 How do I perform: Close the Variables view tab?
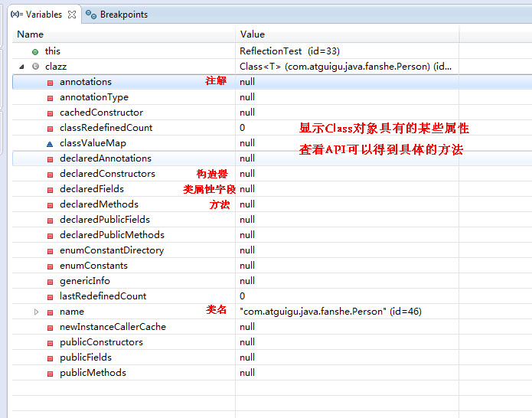(72, 15)
